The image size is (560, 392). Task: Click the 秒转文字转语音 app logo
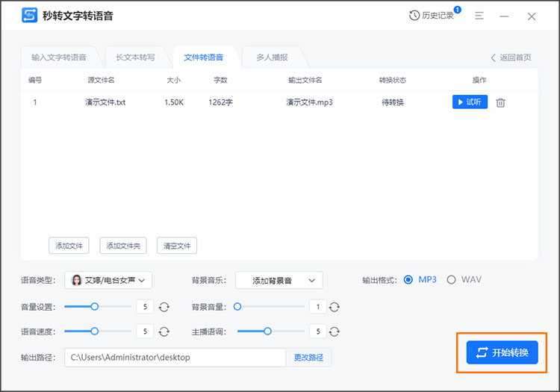pyautogui.click(x=29, y=16)
